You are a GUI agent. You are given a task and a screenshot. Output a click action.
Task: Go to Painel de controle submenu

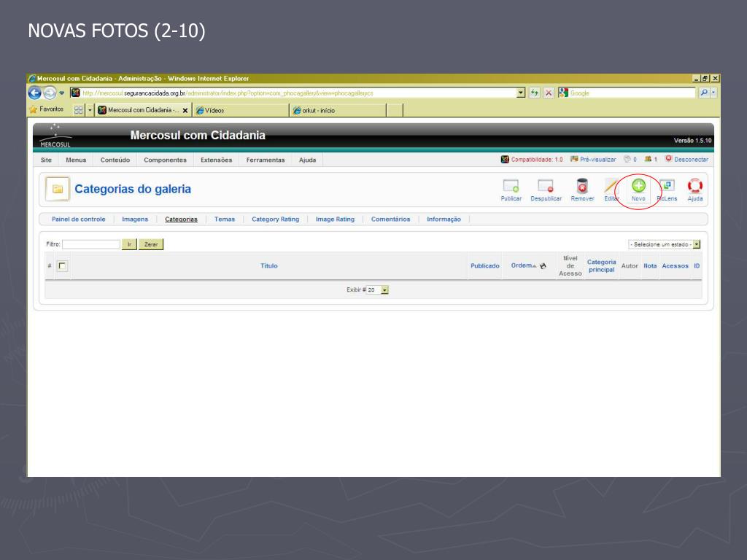click(x=78, y=219)
